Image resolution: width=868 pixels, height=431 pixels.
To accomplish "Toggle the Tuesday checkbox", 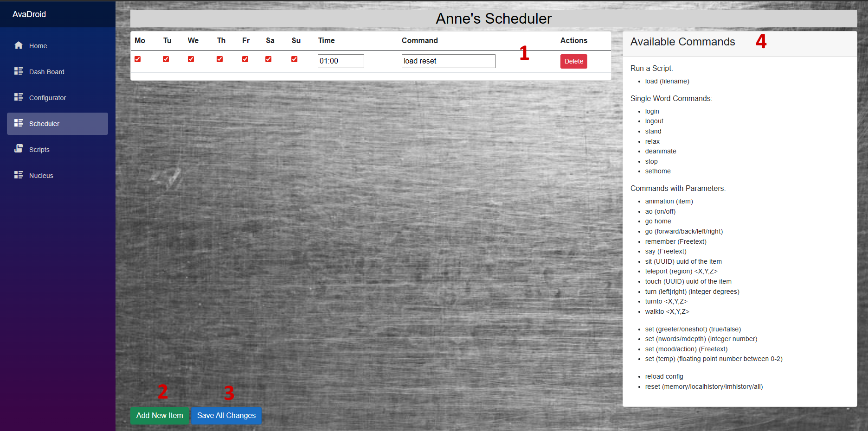I will click(166, 59).
